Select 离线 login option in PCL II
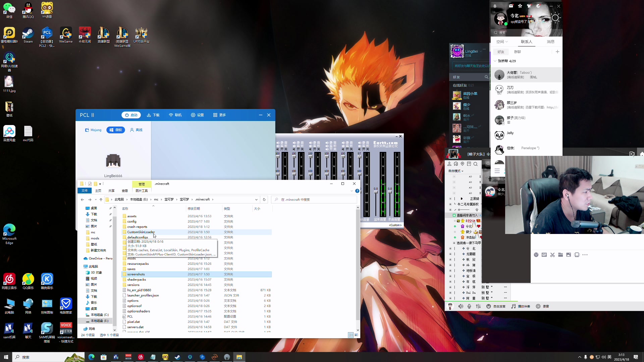The image size is (644, 362). 136,130
